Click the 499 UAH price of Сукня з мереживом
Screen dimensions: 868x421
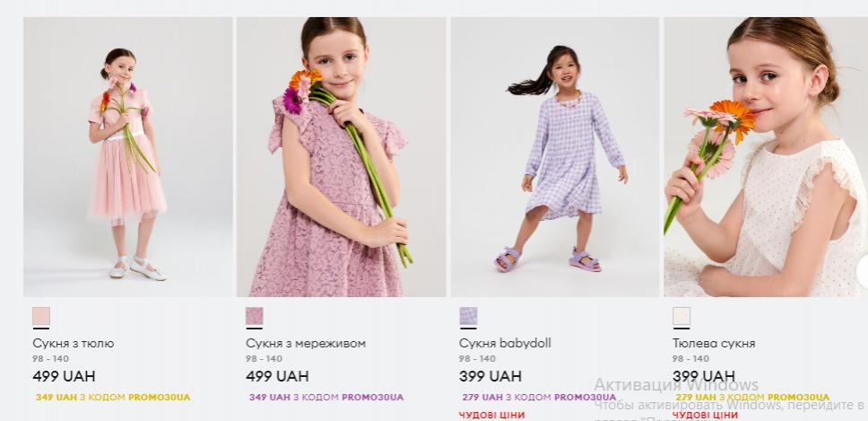coord(277,376)
